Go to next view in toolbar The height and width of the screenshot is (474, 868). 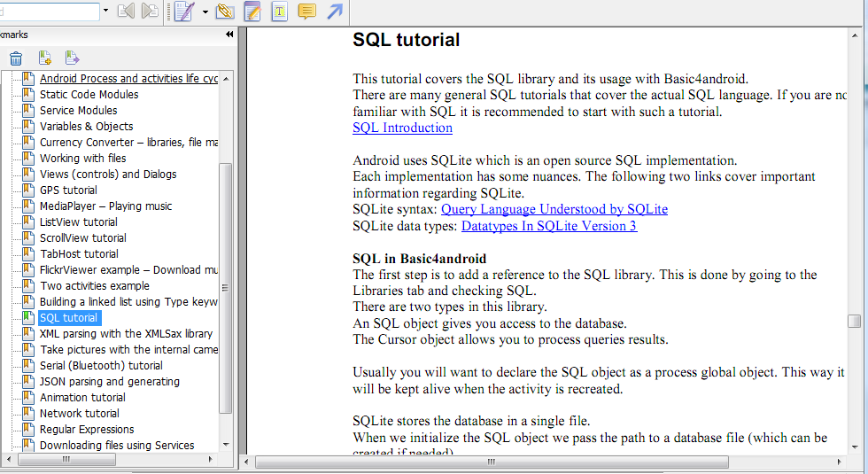[150, 11]
